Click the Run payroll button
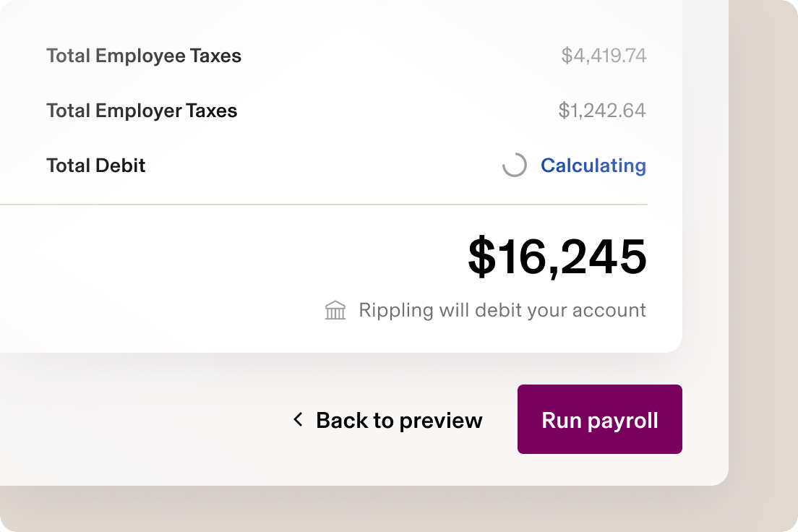 tap(599, 419)
